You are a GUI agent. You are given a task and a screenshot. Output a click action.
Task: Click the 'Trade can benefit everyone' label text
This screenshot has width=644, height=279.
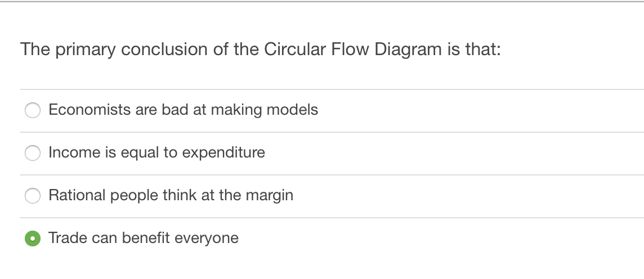tap(144, 238)
